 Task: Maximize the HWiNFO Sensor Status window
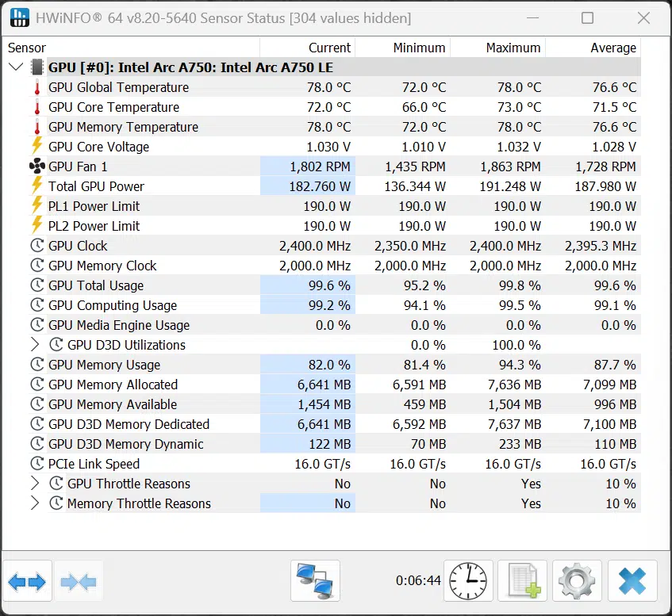click(x=588, y=18)
